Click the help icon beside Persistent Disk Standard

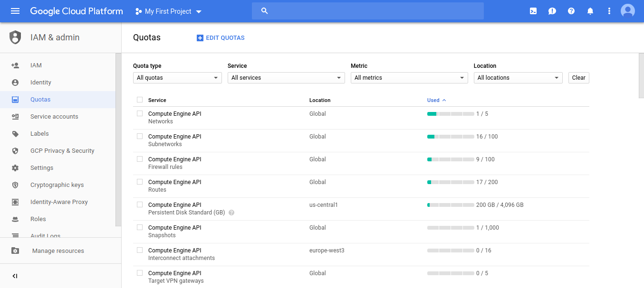coord(231,213)
